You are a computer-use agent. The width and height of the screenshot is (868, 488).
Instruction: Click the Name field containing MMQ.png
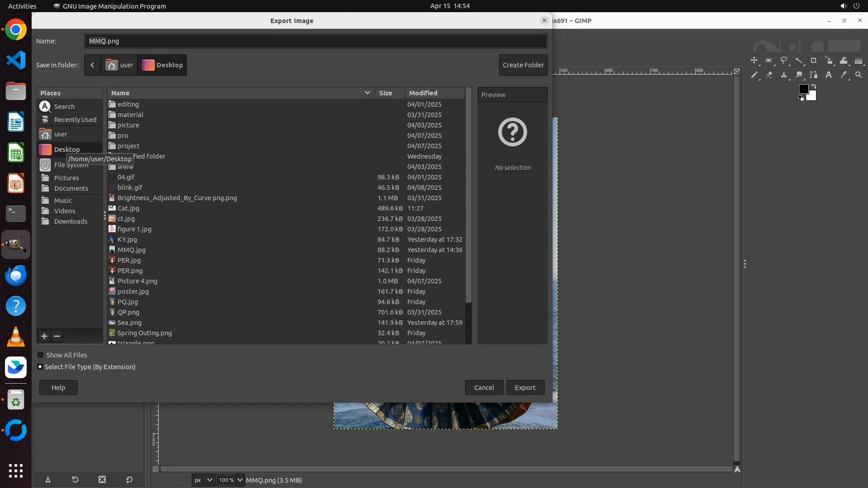(x=315, y=41)
